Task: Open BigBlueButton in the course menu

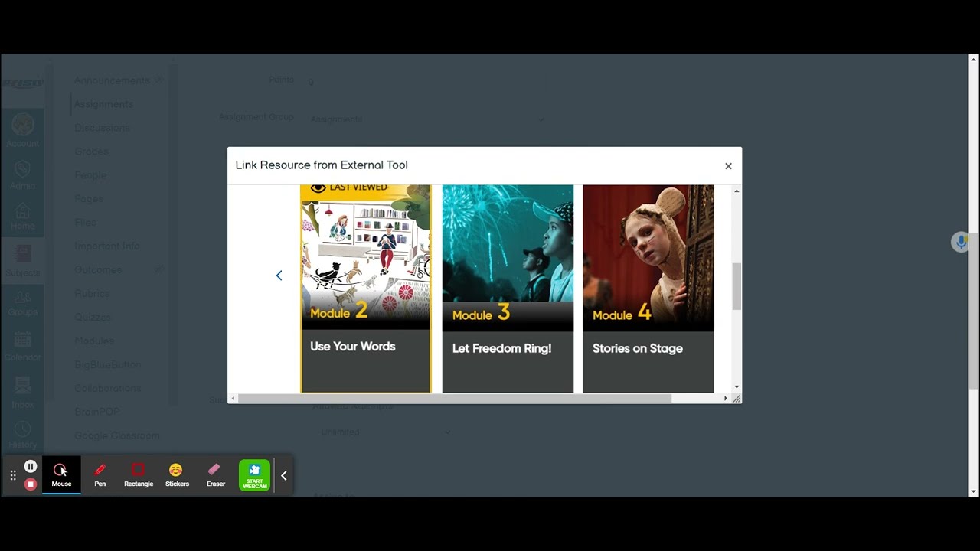Action: [x=108, y=364]
